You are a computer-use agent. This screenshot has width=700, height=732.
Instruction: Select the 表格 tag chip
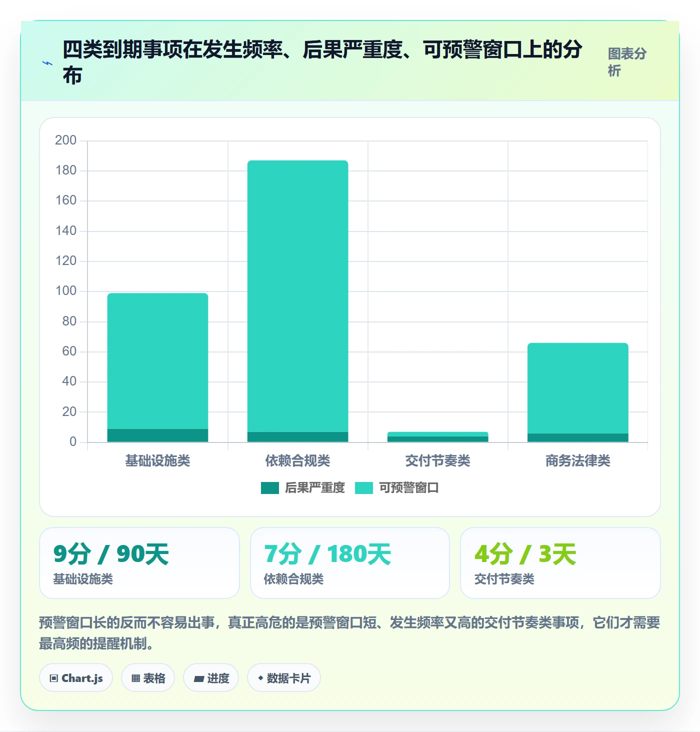[148, 678]
